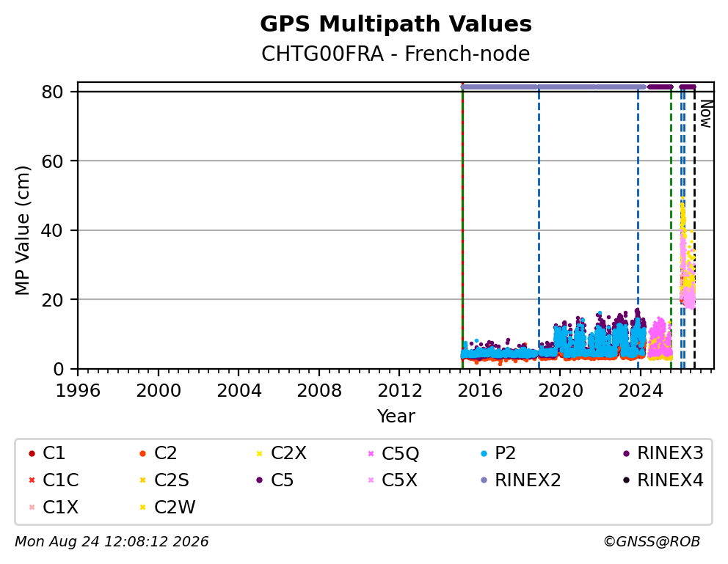This screenshot has width=728, height=564.
Task: Click the C1 legend marker
Action: [32, 453]
